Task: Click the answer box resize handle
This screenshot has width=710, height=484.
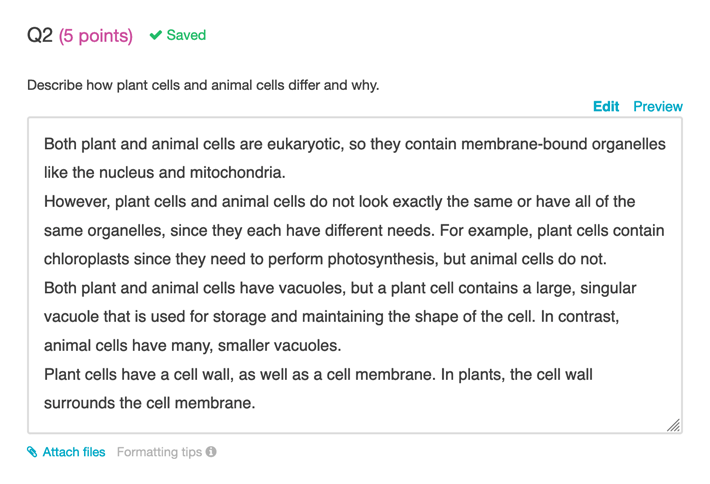Action: point(673,425)
